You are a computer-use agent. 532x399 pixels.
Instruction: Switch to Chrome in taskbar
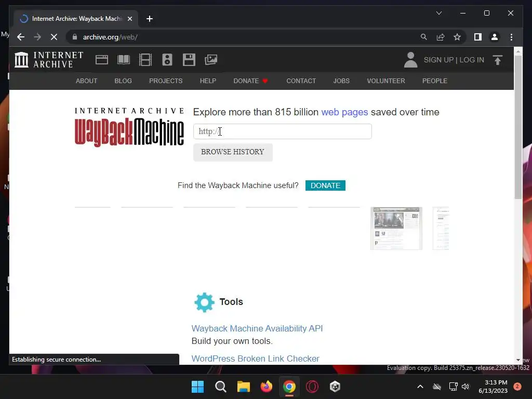tap(289, 387)
